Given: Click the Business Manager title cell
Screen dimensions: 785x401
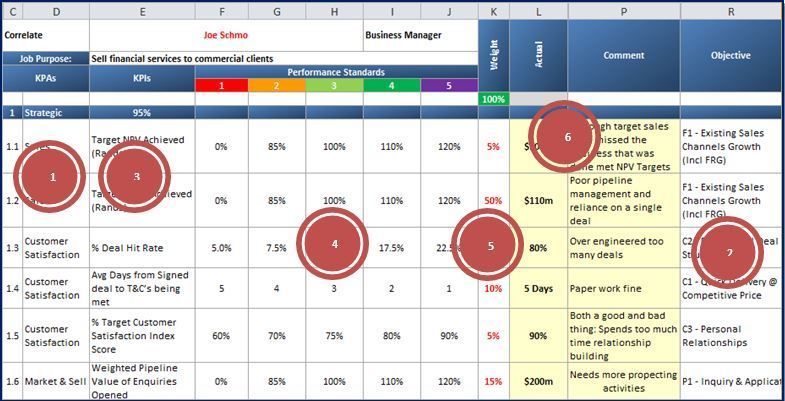Looking at the screenshot, I should pos(421,36).
